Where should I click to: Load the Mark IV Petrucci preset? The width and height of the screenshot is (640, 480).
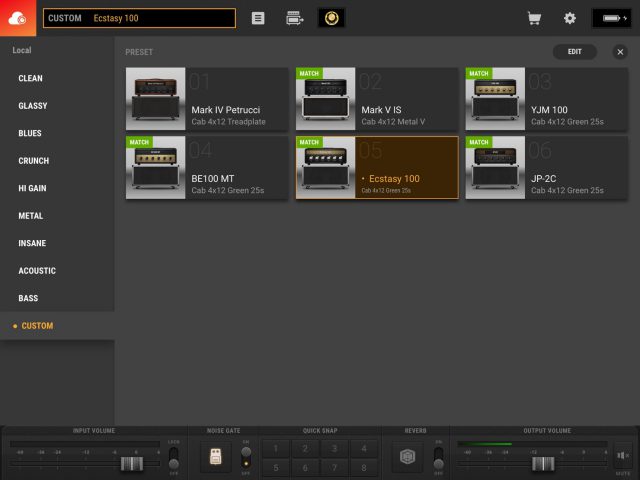(207, 99)
